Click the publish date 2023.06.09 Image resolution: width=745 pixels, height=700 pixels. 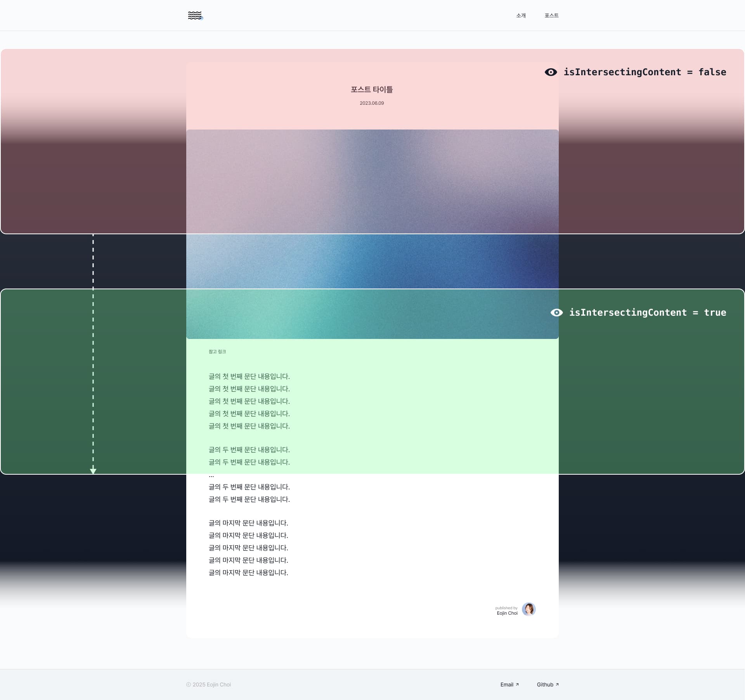(x=372, y=103)
